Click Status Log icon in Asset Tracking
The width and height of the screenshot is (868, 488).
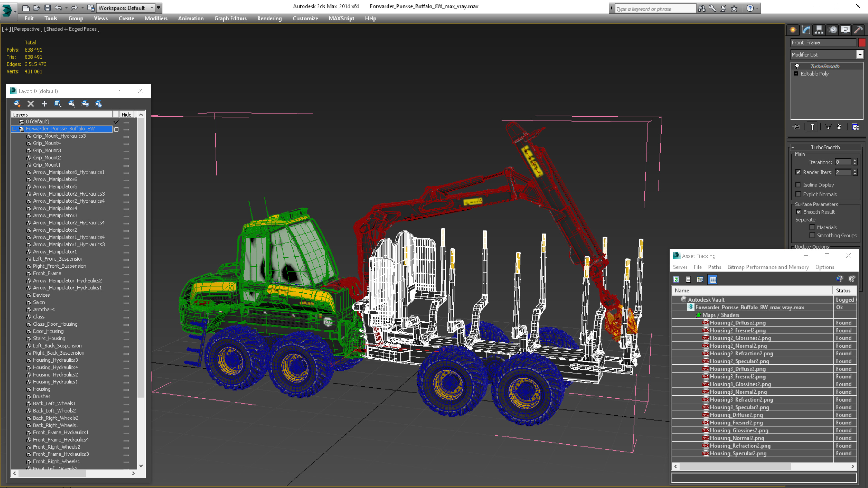688,279
